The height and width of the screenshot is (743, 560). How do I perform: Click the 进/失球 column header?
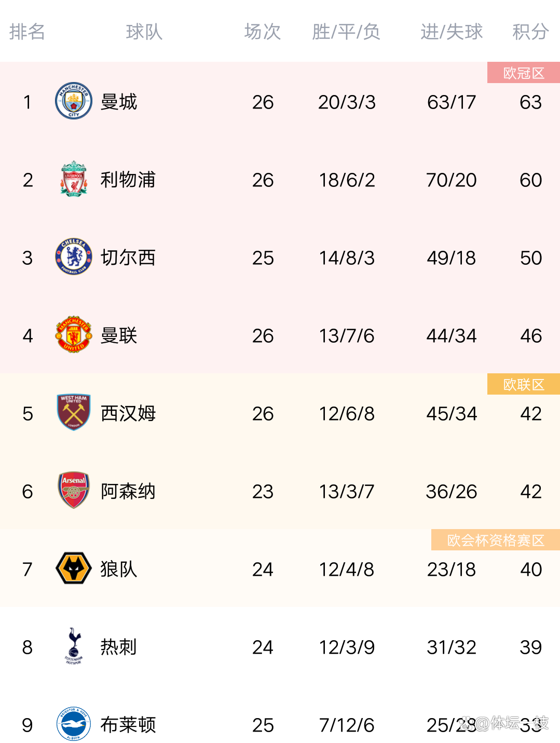pos(452,32)
